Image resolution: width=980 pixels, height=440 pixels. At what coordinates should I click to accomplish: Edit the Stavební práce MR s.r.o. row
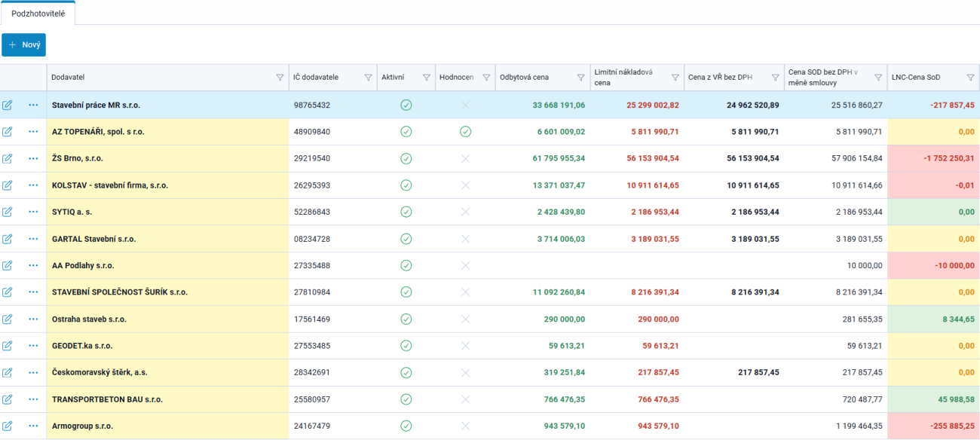[x=8, y=105]
